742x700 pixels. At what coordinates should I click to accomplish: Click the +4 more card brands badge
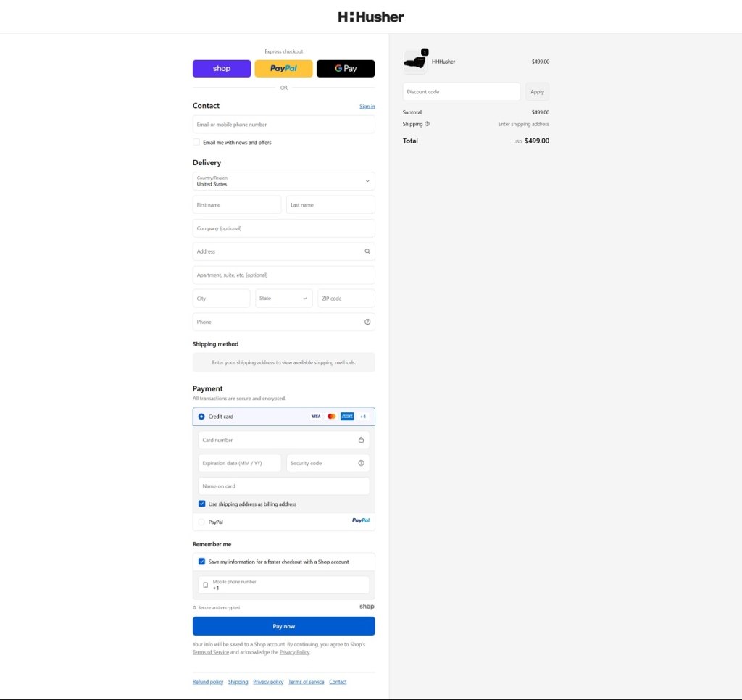pyautogui.click(x=363, y=417)
